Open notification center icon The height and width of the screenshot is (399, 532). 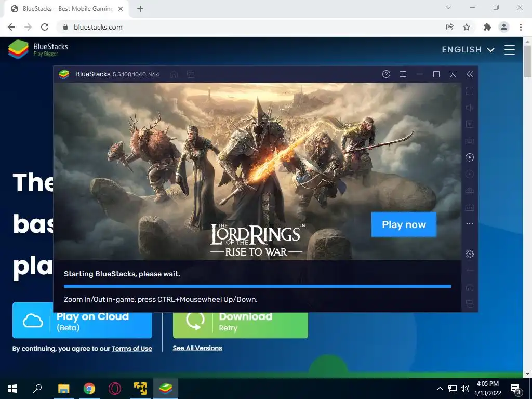click(x=516, y=389)
